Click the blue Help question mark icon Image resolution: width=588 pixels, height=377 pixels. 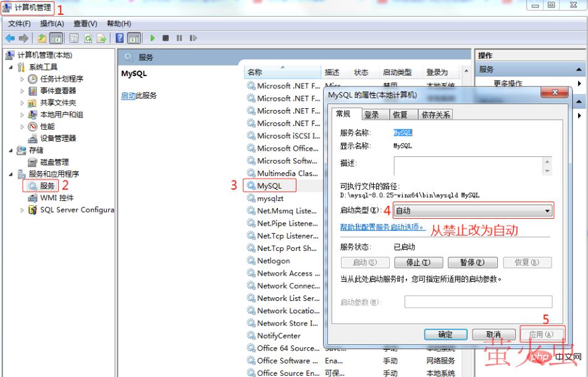tap(121, 38)
